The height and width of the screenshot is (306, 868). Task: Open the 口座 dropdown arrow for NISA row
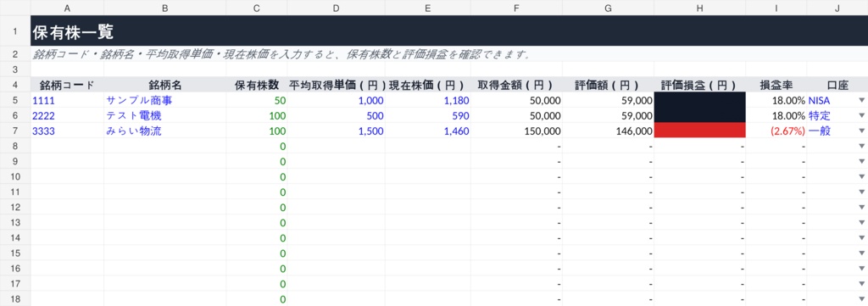pos(861,100)
